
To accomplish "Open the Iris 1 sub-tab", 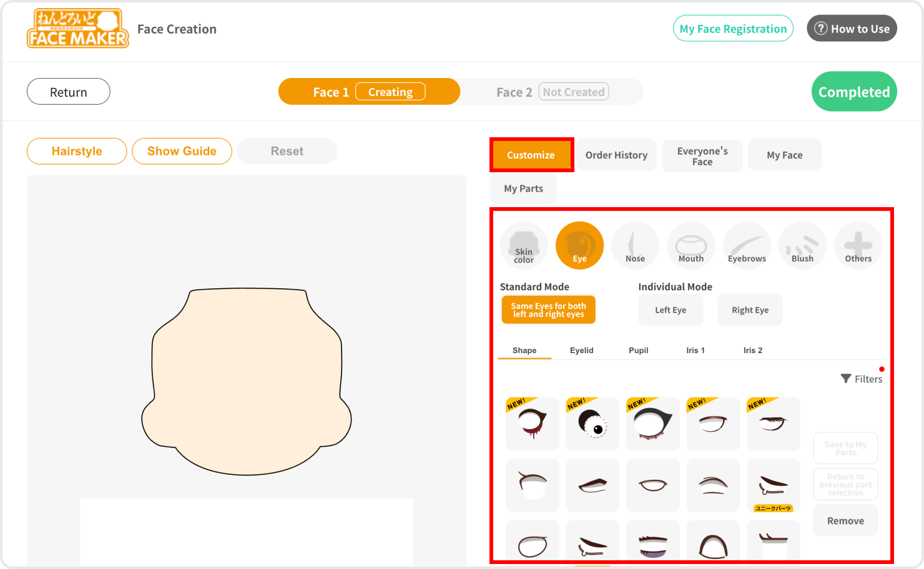I will click(x=695, y=351).
